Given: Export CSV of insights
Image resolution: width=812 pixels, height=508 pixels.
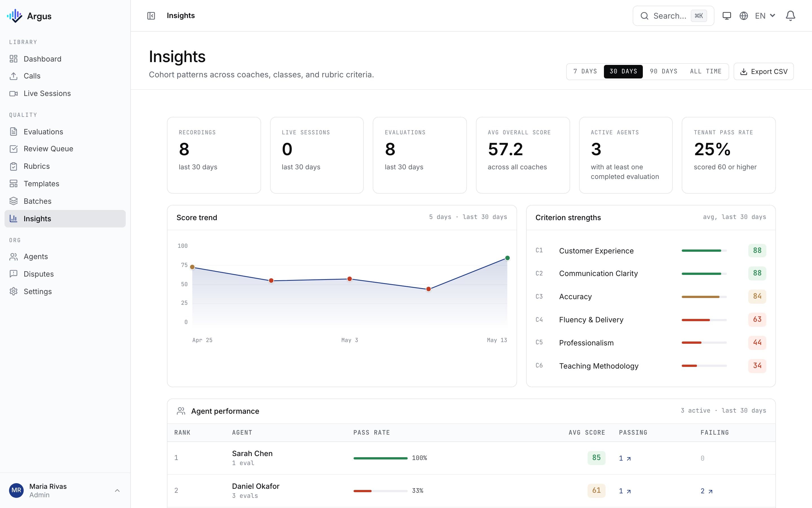Looking at the screenshot, I should click(x=763, y=72).
